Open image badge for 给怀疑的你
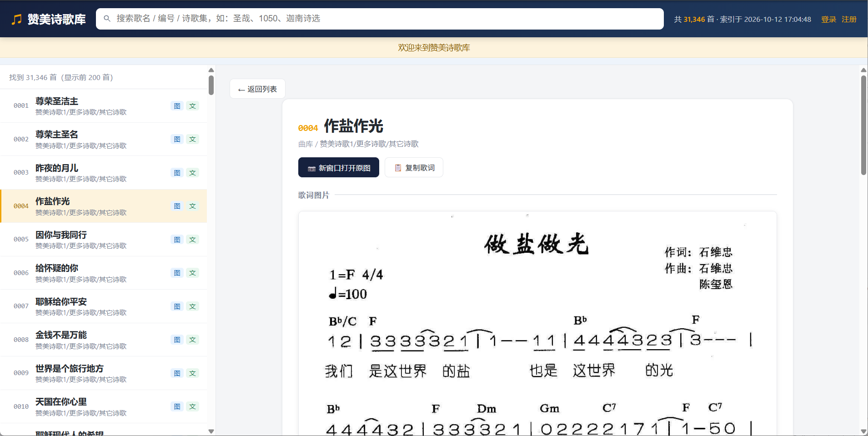868x436 pixels. [177, 273]
